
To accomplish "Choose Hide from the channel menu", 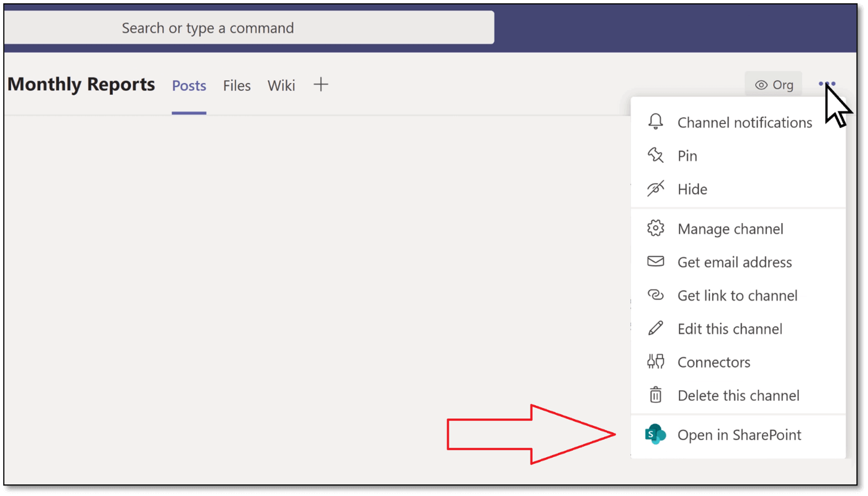I will tap(738, 189).
